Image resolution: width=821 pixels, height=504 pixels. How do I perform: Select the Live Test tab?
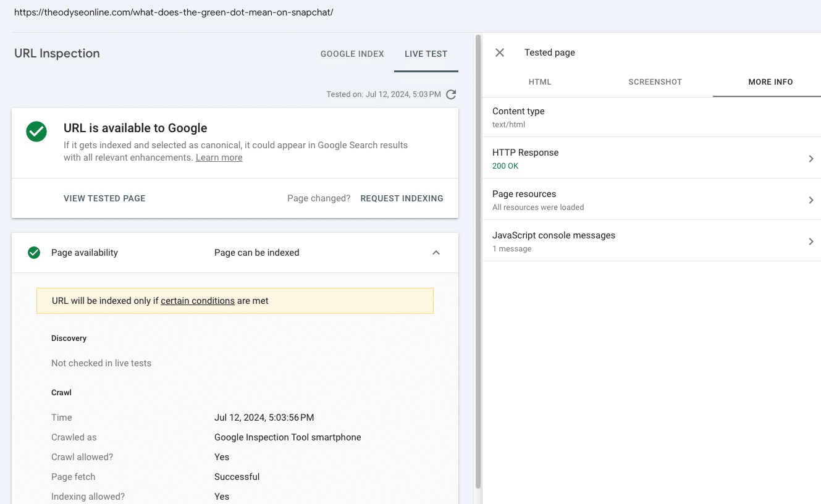coord(426,54)
